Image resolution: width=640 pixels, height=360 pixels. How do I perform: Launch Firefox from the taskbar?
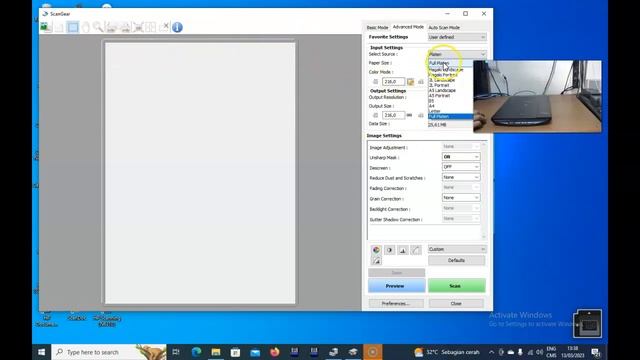(x=275, y=352)
